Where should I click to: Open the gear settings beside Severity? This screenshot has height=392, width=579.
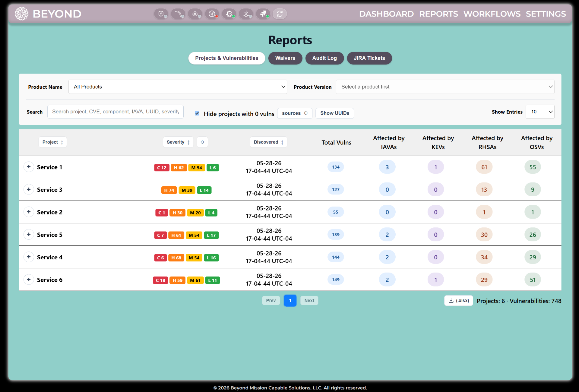[202, 142]
